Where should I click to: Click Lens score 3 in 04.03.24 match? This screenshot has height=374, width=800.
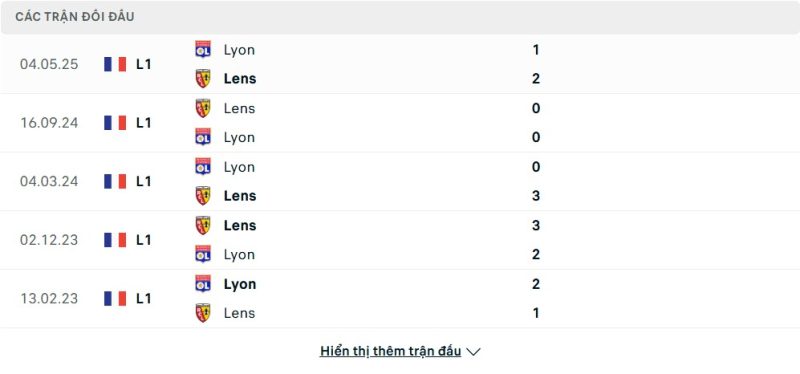(536, 196)
